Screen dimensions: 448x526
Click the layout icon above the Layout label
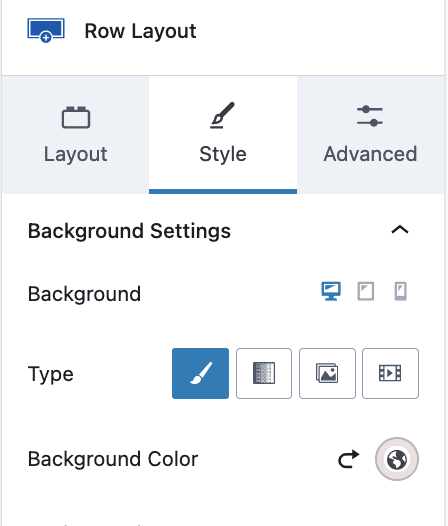click(76, 117)
